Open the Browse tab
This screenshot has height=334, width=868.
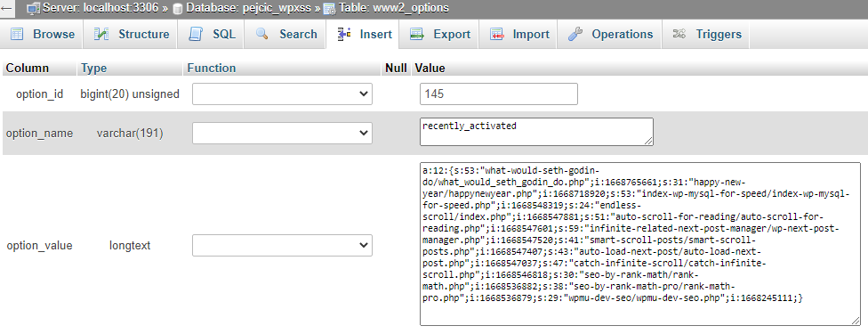coord(43,35)
